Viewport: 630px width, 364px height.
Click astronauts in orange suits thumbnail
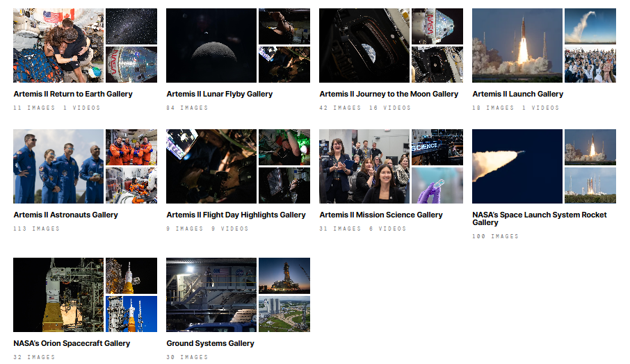tap(131, 147)
